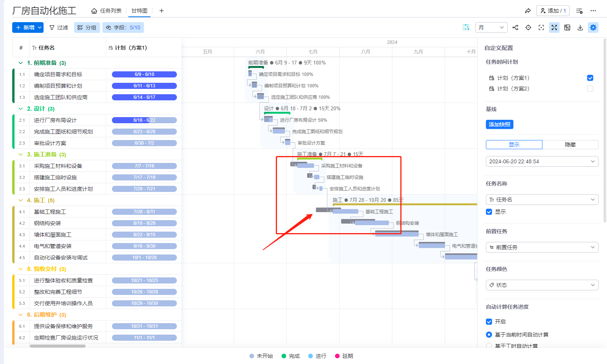Click the 采购施工材料和设备 gantt bar

click(306, 166)
